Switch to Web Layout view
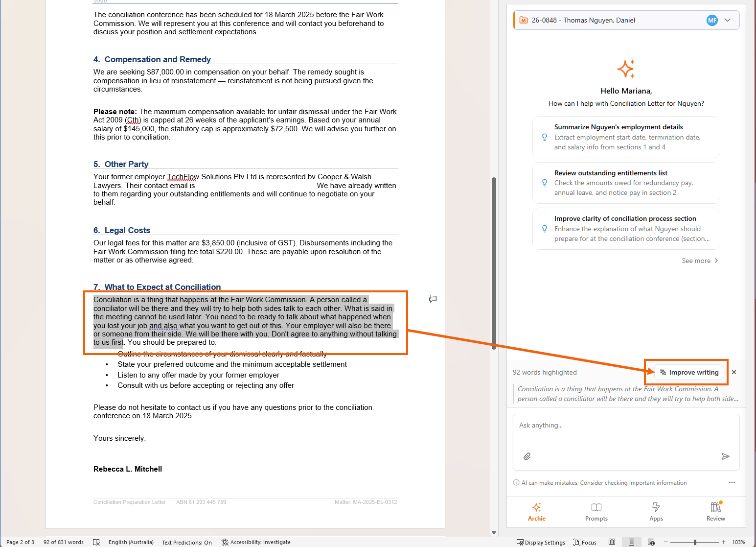The width and height of the screenshot is (756, 547). pyautogui.click(x=651, y=542)
